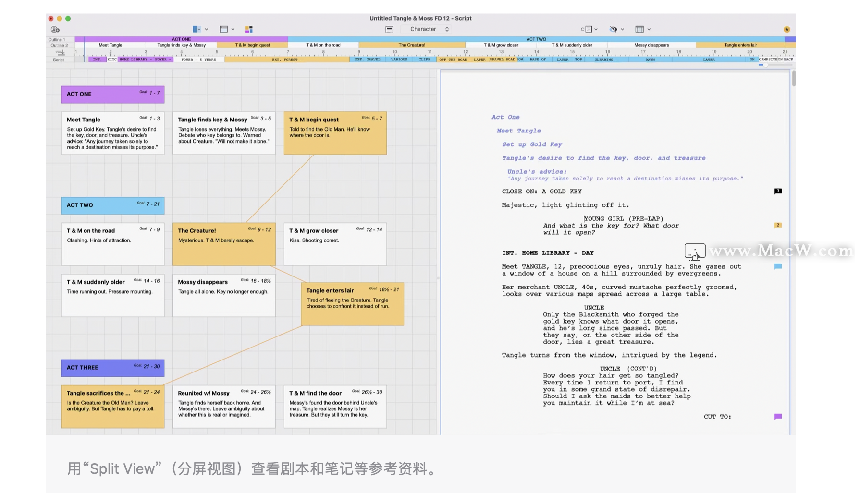Click the title page icon beside Character
The image size is (860, 504).
tap(389, 29)
